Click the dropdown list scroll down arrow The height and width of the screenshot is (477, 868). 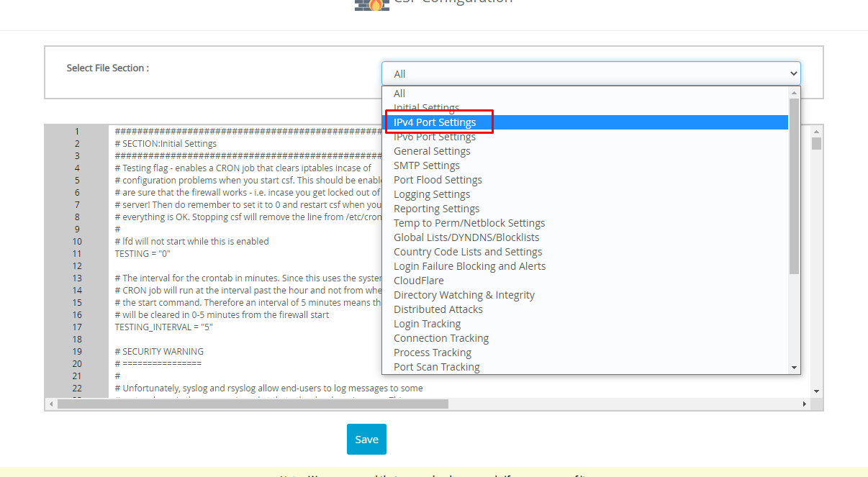pyautogui.click(x=795, y=368)
